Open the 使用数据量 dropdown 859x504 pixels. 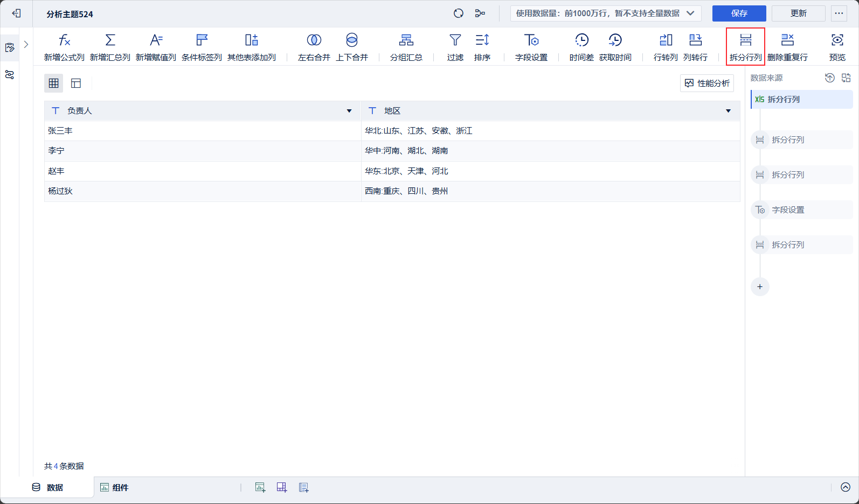(606, 13)
